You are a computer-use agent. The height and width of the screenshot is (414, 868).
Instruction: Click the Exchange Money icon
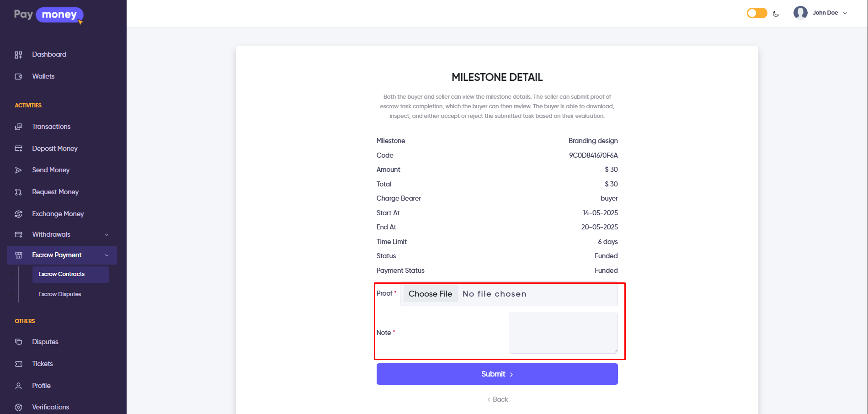tap(18, 214)
